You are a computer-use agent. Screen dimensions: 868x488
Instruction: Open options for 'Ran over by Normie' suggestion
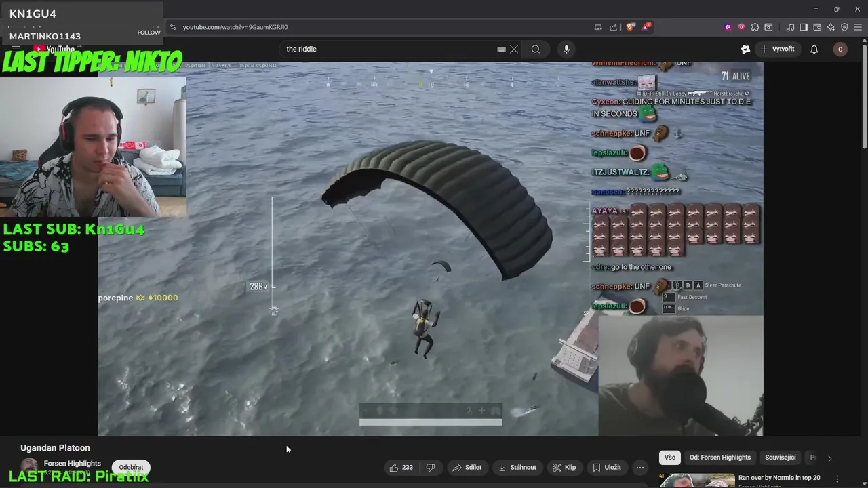[x=837, y=479]
